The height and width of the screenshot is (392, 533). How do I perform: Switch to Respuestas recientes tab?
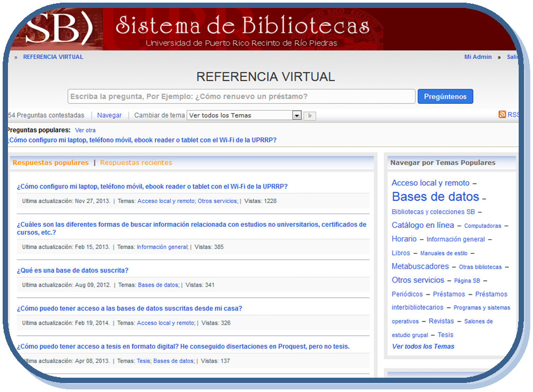click(136, 163)
